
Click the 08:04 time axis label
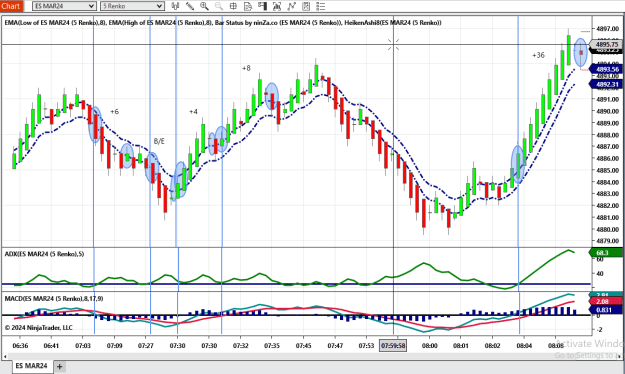pos(524,346)
